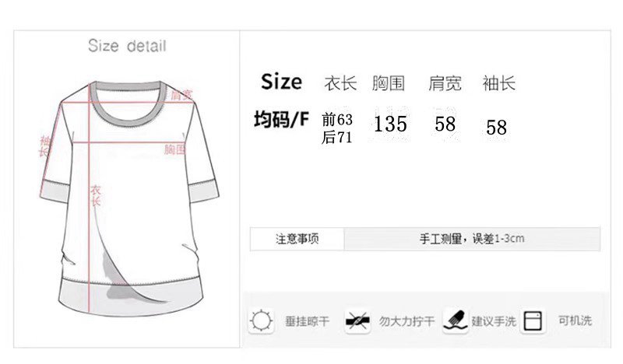The height and width of the screenshot is (364, 623).
Task: Click the 建议手洗 care label
Action: pyautogui.click(x=494, y=321)
